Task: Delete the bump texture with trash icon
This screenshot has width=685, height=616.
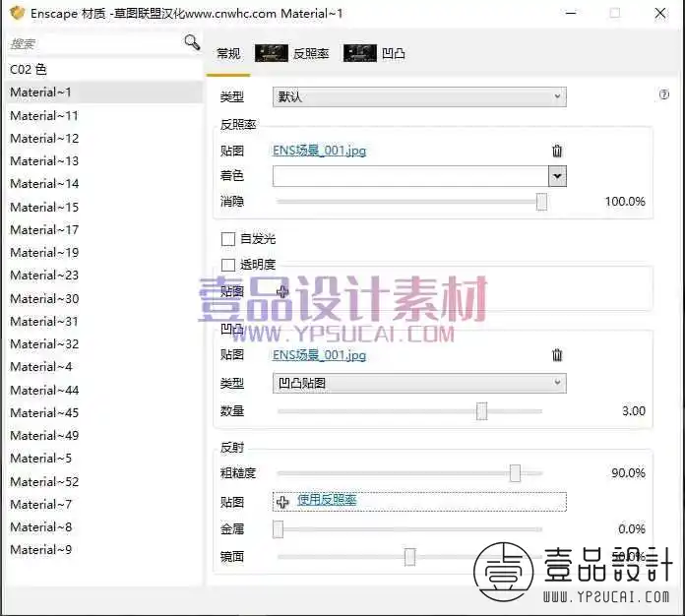Action: (x=557, y=355)
